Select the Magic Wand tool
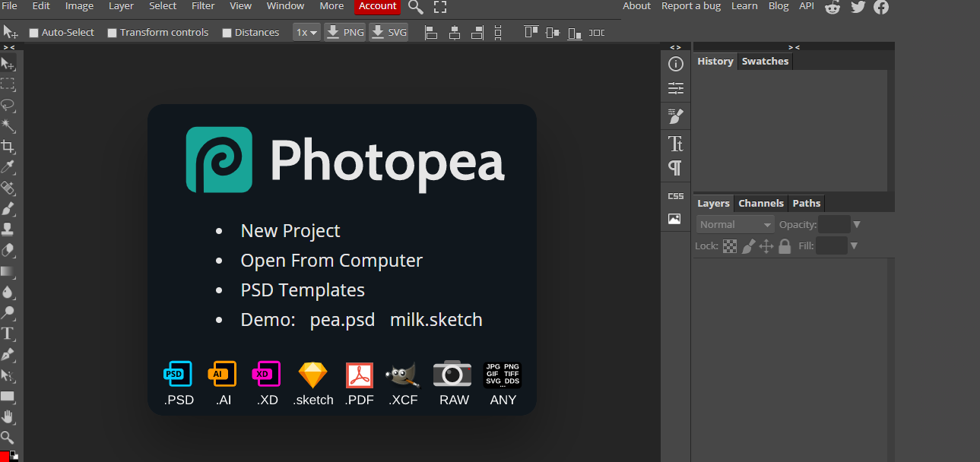The width and height of the screenshot is (980, 462). pyautogui.click(x=8, y=125)
